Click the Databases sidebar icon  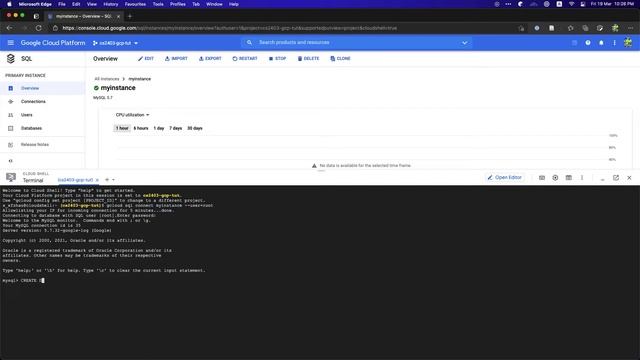pos(11,128)
